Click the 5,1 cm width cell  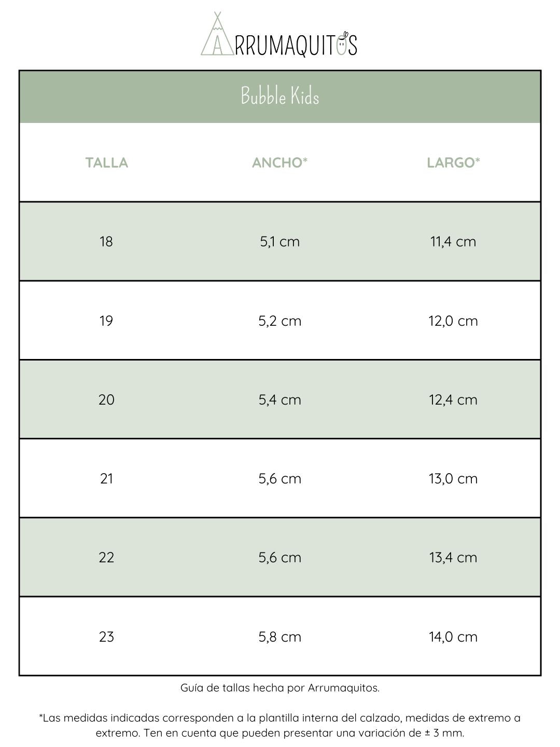280,242
